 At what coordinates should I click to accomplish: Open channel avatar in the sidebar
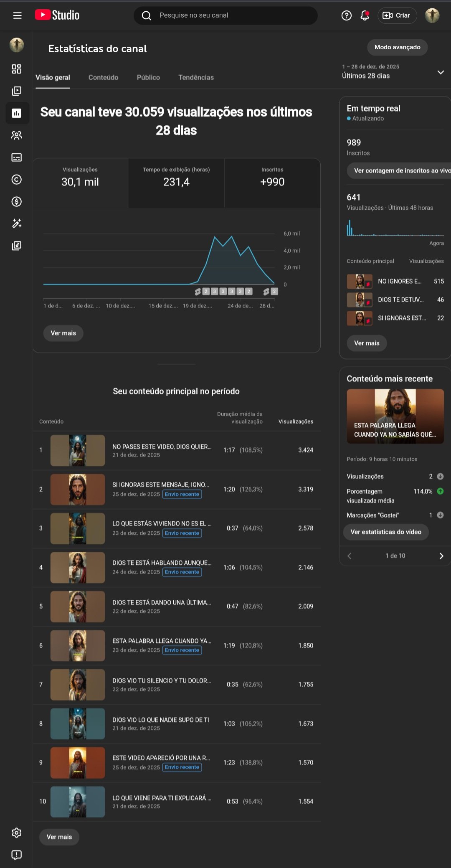coord(17,45)
